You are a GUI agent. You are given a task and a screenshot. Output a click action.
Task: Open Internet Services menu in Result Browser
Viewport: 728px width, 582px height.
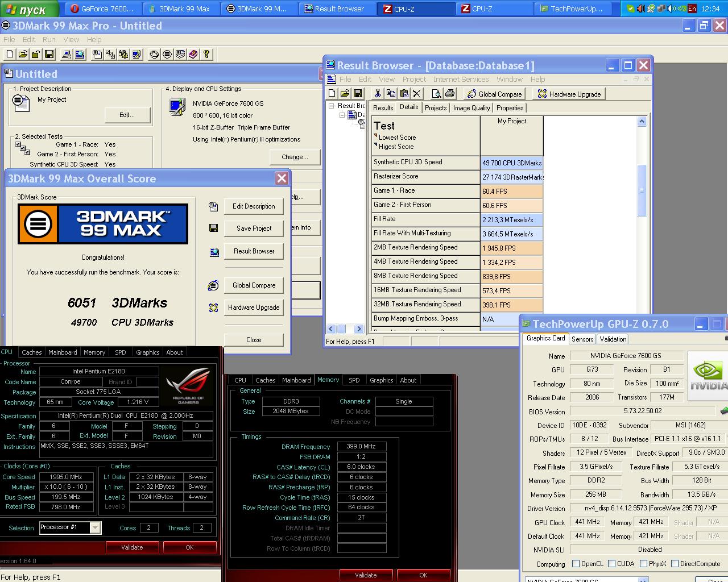461,79
